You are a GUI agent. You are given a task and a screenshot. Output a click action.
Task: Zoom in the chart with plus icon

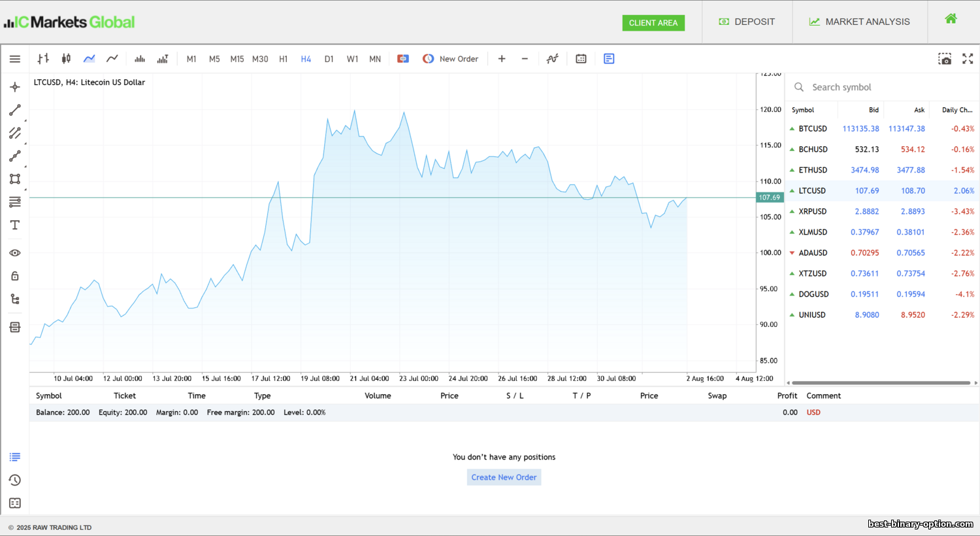click(502, 59)
